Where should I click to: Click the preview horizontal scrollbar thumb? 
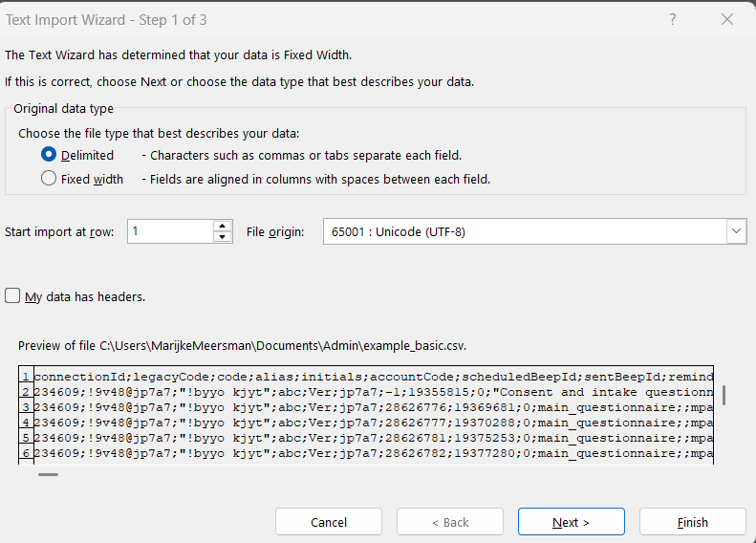pyautogui.click(x=48, y=473)
